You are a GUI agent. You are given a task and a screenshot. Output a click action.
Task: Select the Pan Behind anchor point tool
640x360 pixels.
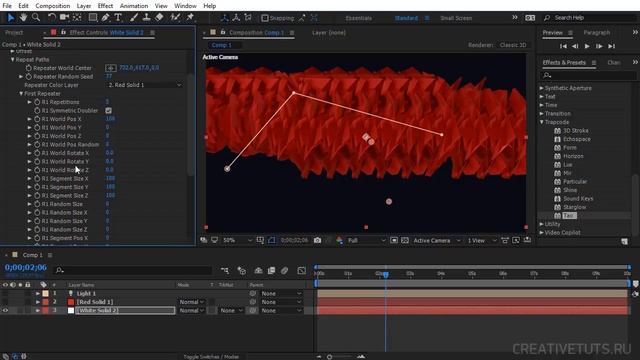click(x=77, y=17)
